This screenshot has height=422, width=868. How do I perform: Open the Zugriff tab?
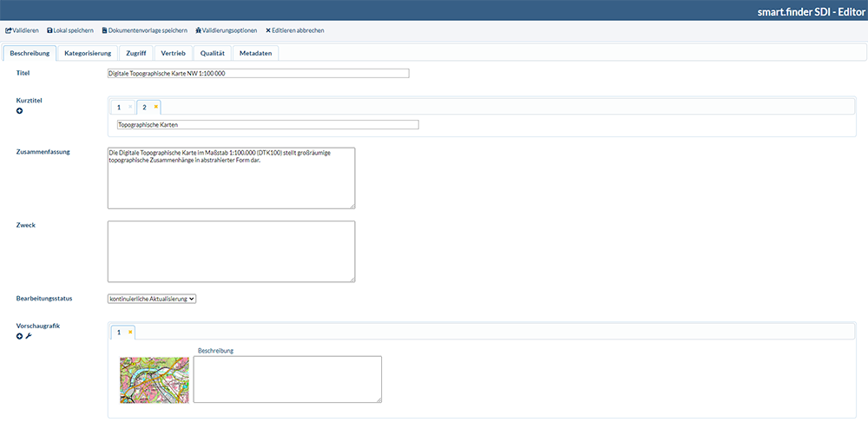[136, 53]
